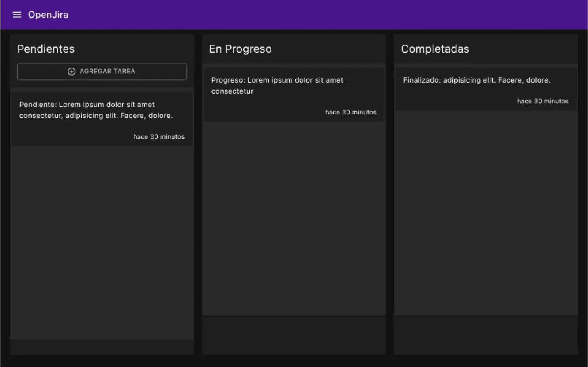Select the En Progreso column heading
The height and width of the screenshot is (367, 588).
(x=240, y=49)
